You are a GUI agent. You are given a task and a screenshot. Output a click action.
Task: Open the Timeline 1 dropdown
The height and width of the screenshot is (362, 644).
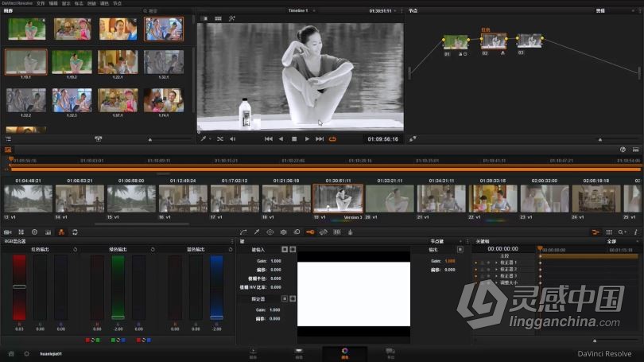pos(314,10)
